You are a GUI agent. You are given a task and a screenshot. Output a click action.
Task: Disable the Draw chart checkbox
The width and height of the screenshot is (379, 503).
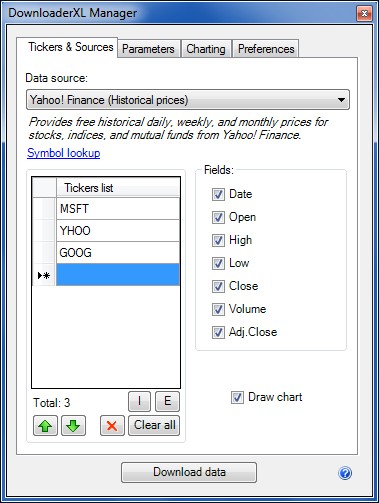coord(237,397)
